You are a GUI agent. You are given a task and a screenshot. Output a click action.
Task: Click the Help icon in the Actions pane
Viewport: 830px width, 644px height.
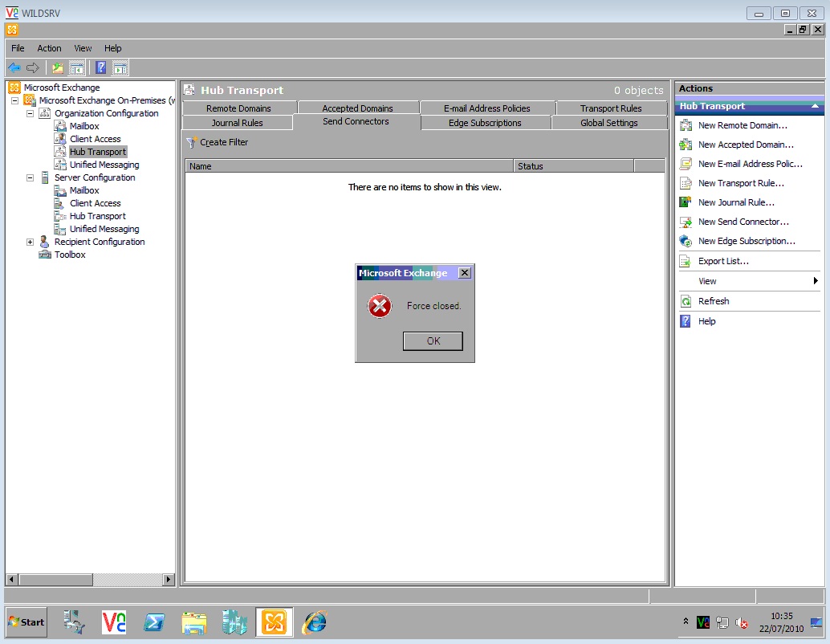(x=686, y=321)
